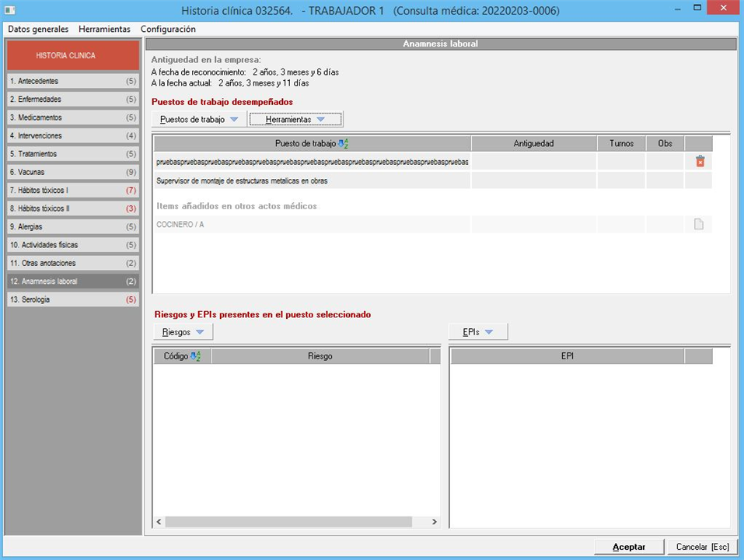Image resolution: width=744 pixels, height=560 pixels.
Task: Expand the EPIs dropdown
Action: coord(477,332)
